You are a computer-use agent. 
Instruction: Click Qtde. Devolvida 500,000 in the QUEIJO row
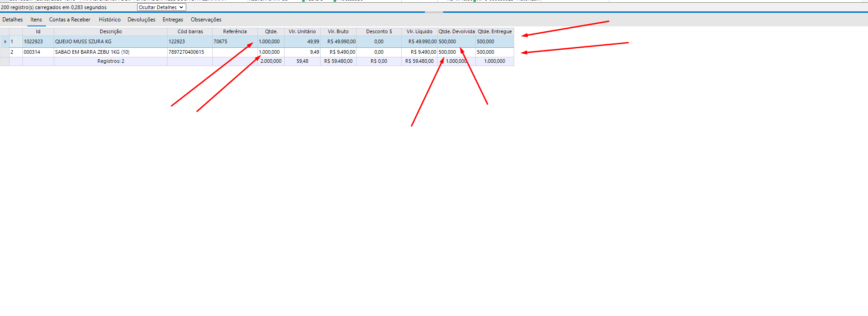(457, 41)
